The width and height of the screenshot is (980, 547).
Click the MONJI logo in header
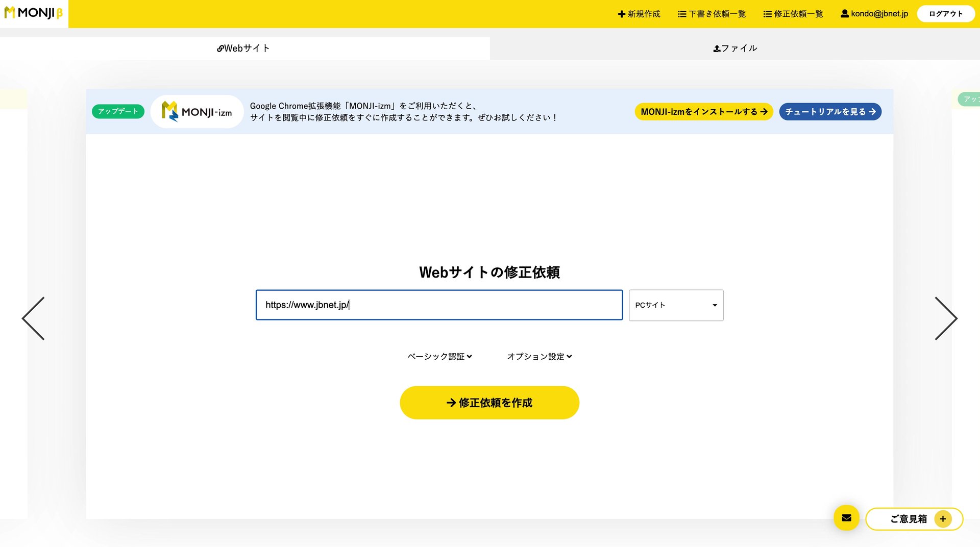click(34, 13)
